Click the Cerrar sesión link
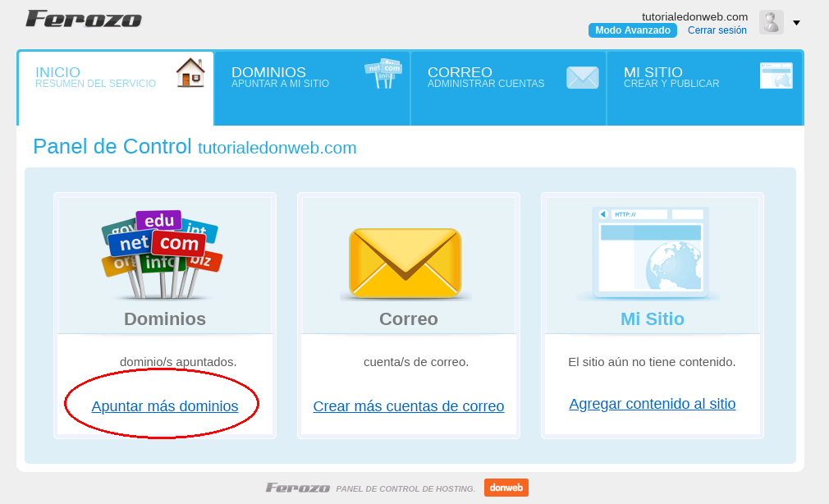 [717, 30]
